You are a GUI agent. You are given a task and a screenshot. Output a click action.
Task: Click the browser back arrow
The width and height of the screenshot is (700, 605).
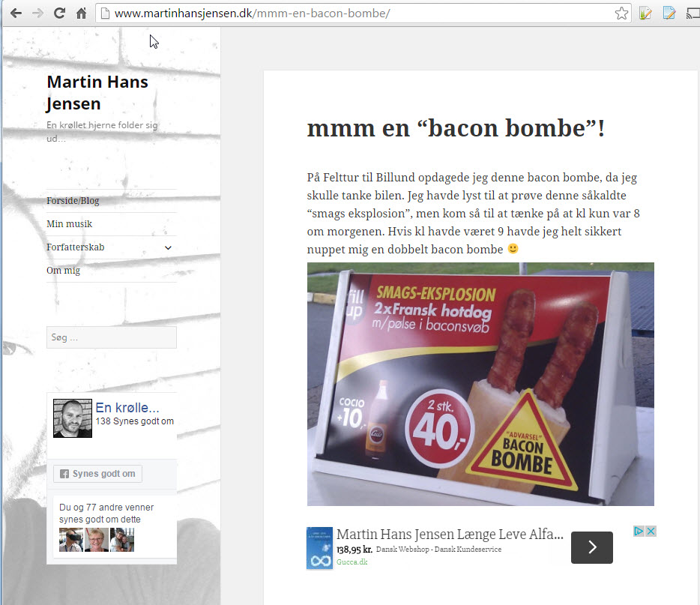(15, 13)
